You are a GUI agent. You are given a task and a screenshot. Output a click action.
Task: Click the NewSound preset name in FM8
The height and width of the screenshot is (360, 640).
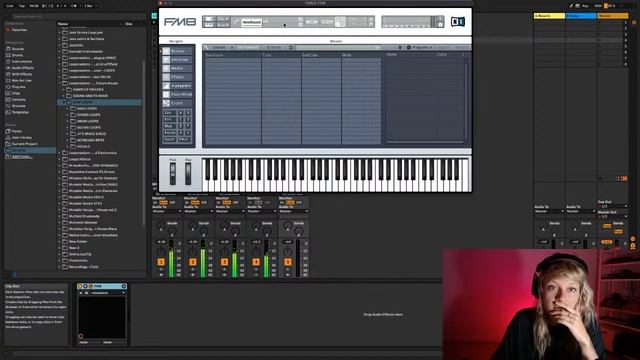tap(251, 22)
